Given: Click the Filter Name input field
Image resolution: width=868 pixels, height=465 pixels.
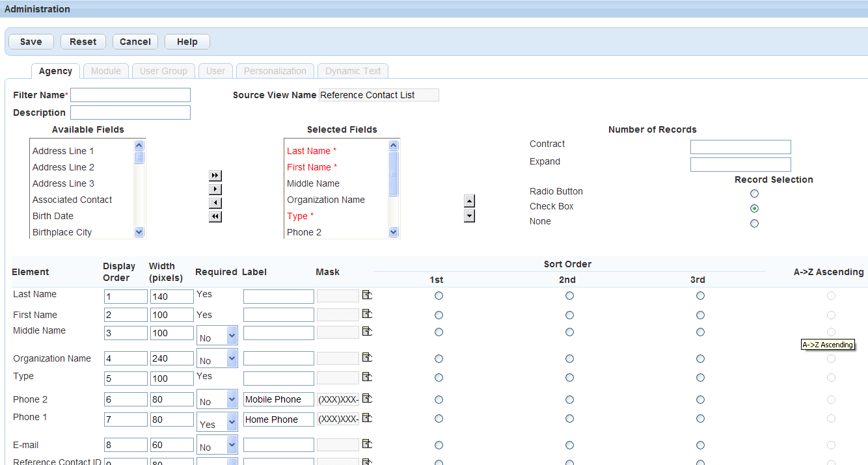Looking at the screenshot, I should (130, 96).
